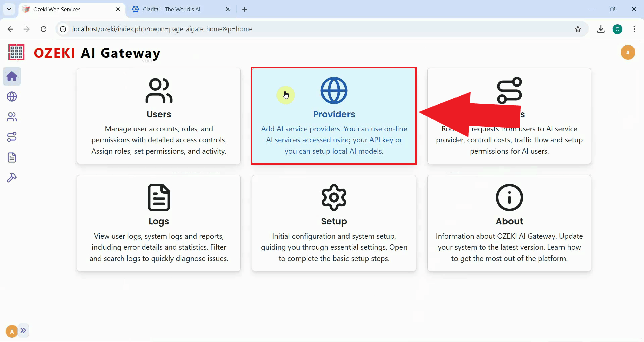Viewport: 644px width, 342px height.
Task: Bookmark this page with the star icon
Action: coord(578,29)
